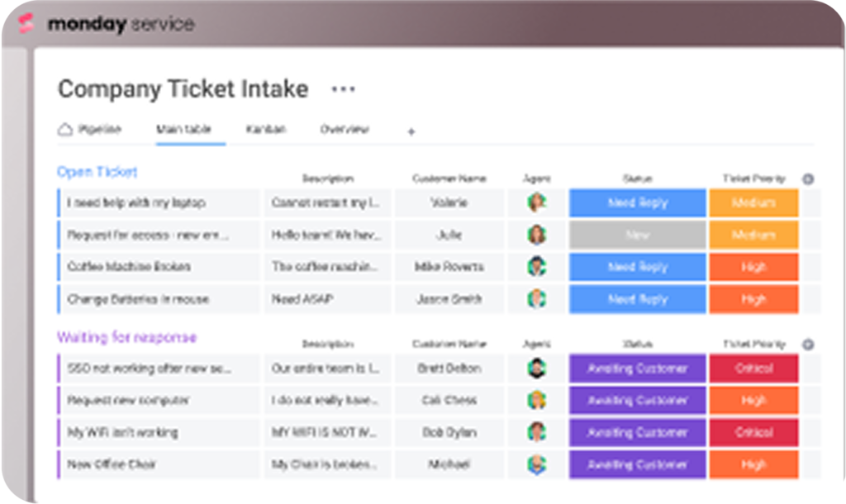The image size is (846, 504).
Task: Click the Company Ticket Intake board title
Action: pos(183,89)
